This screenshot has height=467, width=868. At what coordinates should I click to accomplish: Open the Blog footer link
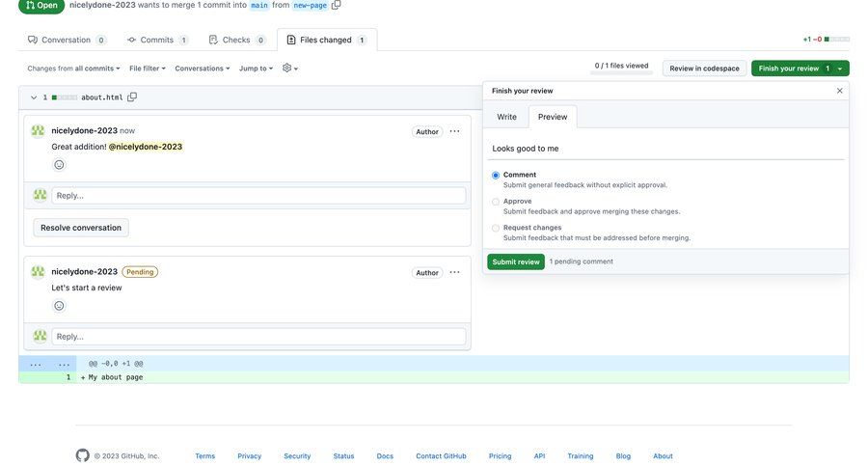(x=623, y=456)
